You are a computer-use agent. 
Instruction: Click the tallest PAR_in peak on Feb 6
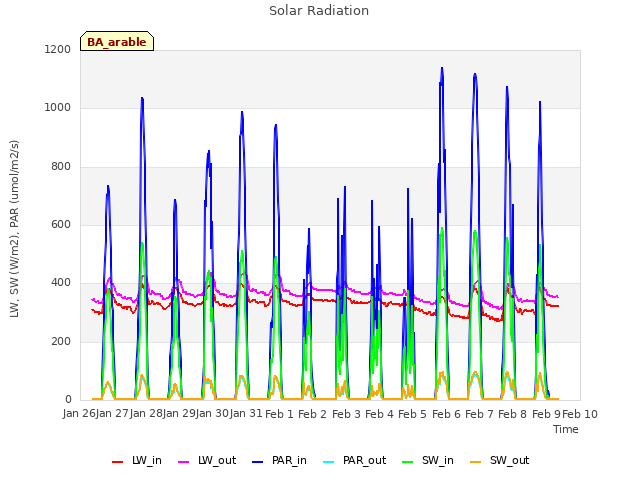pyautogui.click(x=442, y=69)
